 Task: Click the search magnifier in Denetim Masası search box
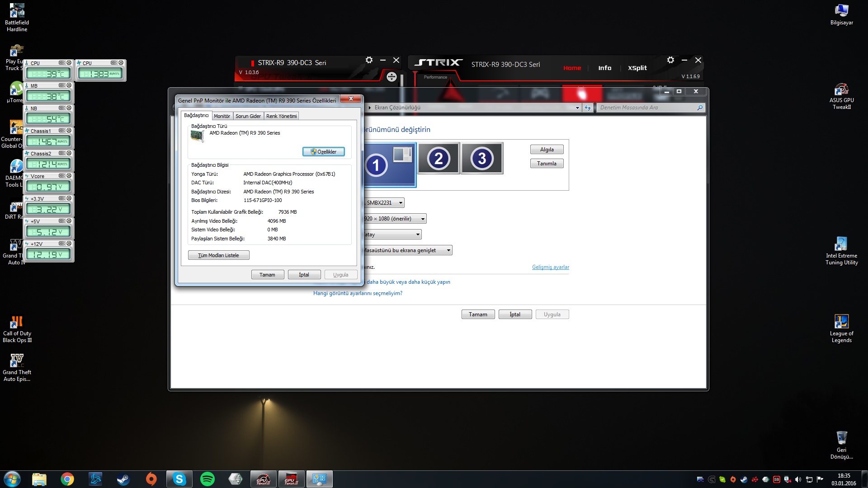pyautogui.click(x=700, y=108)
